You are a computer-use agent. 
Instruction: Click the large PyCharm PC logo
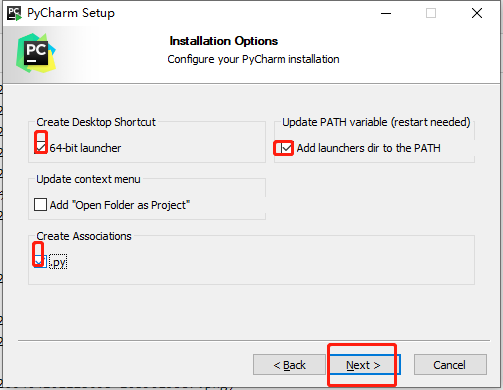pos(36,53)
